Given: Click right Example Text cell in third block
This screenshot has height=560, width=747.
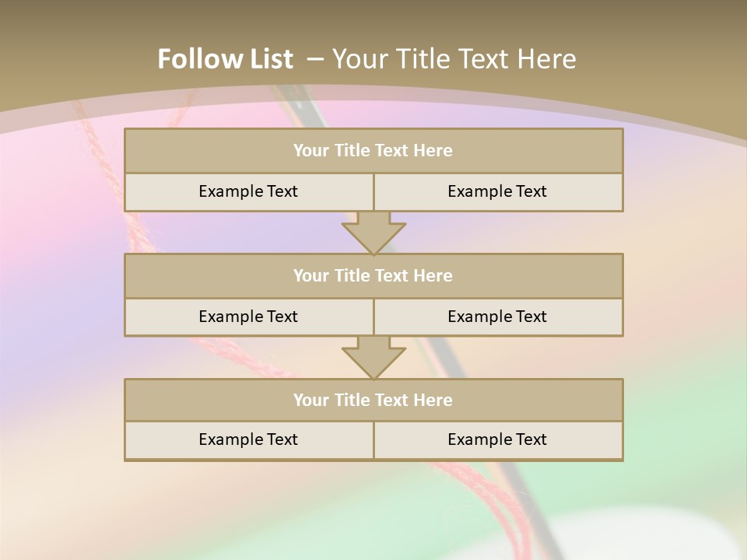Looking at the screenshot, I should pos(498,439).
